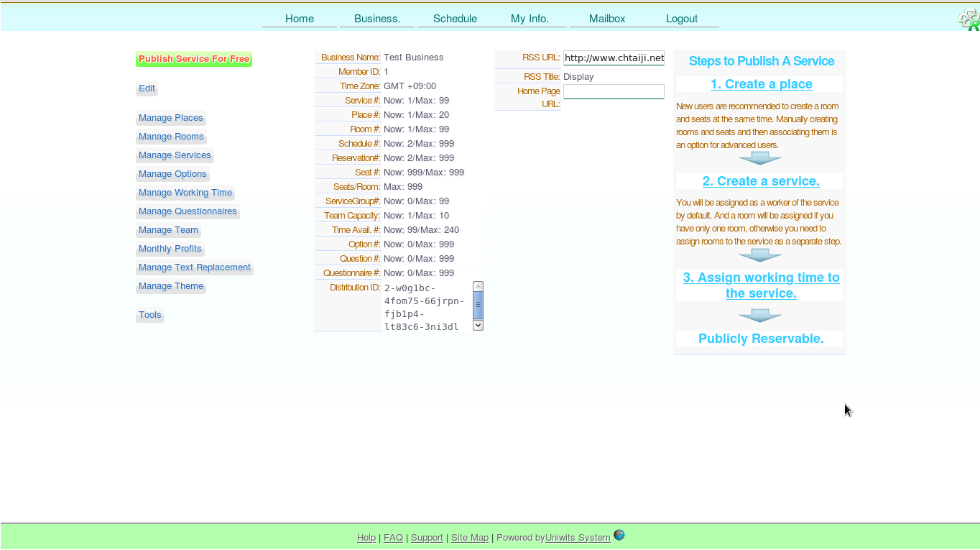Viewport: 980px width, 550px height.
Task: Go to the Mailbox tab
Action: click(607, 19)
